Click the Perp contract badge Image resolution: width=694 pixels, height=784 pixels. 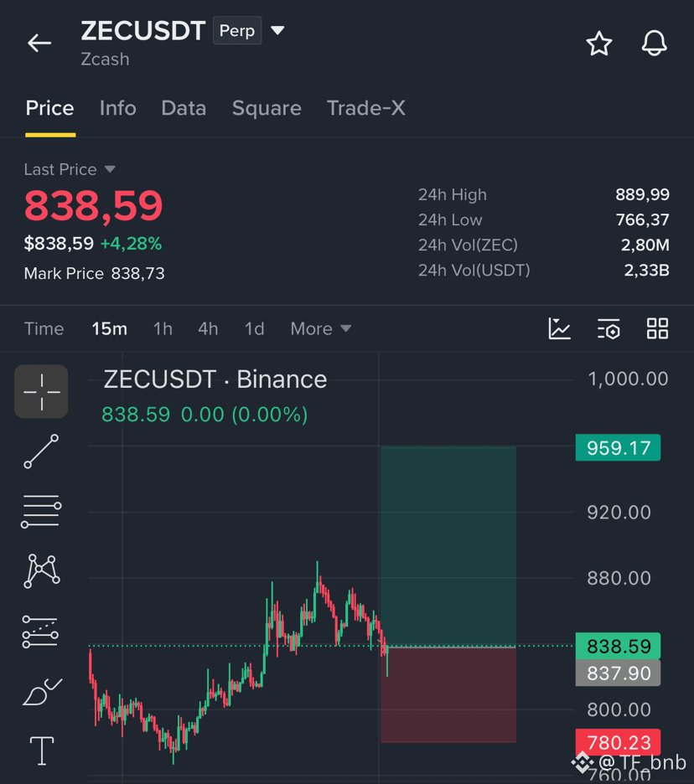click(x=237, y=30)
